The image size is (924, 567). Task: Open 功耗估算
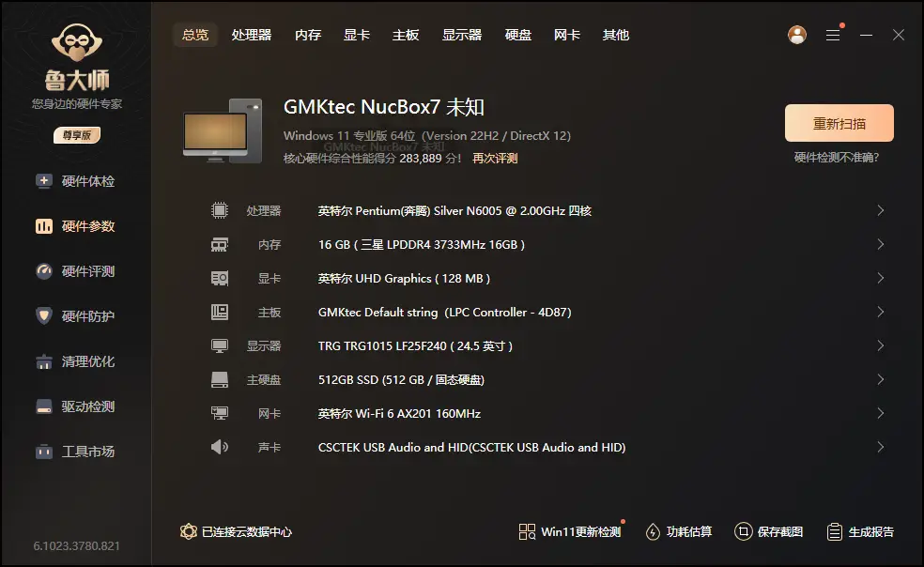tap(678, 531)
